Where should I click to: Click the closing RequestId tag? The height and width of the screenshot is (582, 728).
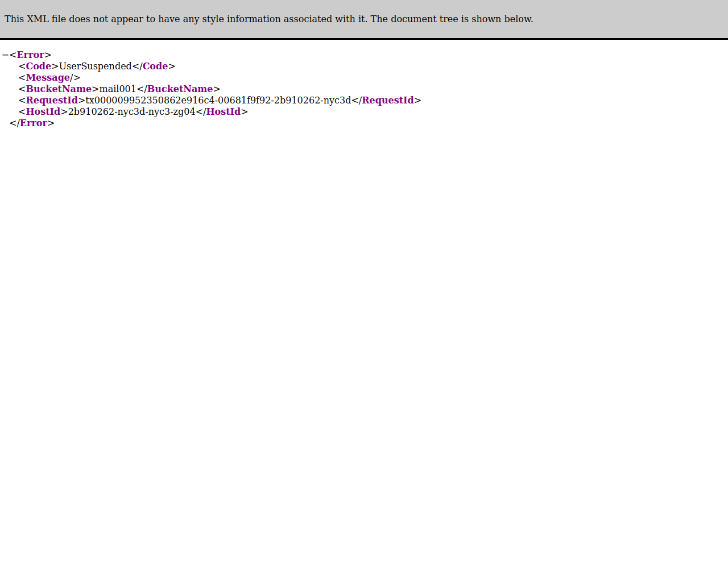click(386, 101)
